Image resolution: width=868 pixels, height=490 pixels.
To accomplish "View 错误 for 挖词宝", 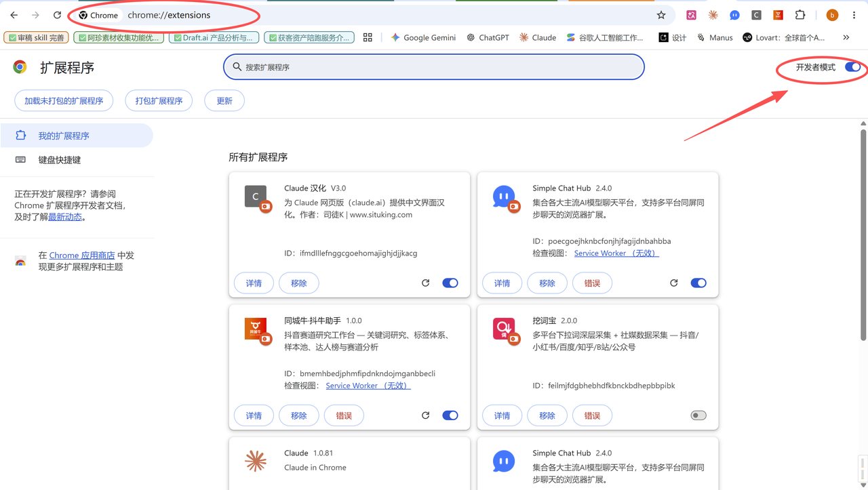I will 592,415.
